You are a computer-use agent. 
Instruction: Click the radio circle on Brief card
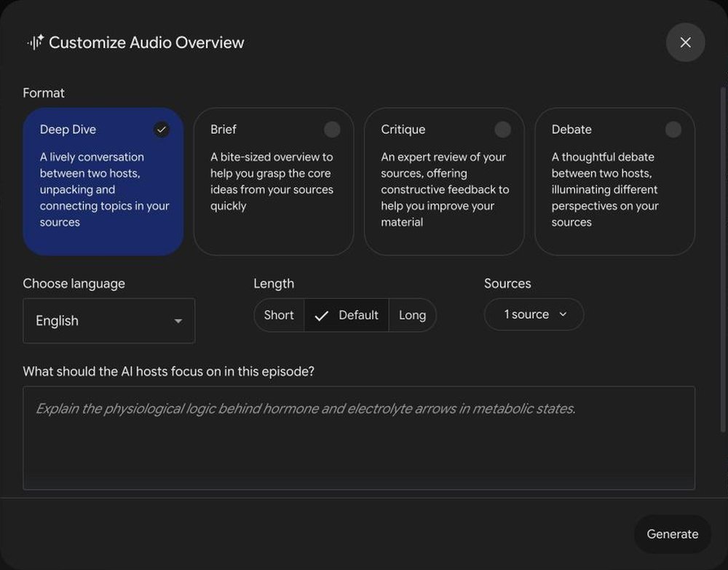coord(332,130)
